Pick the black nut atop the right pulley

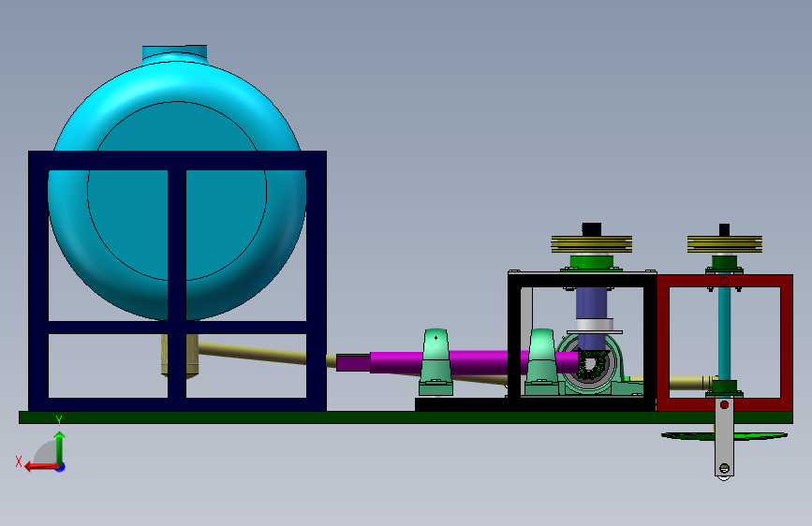(x=725, y=229)
